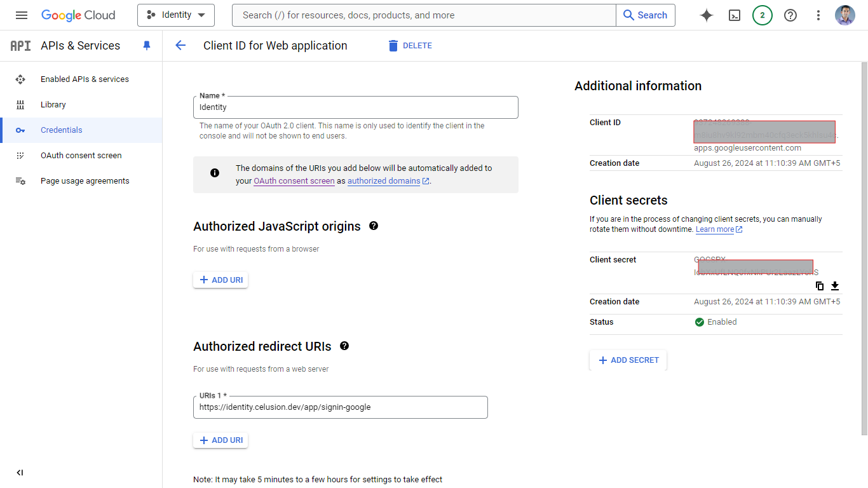Click the Credentials key icon
Image resolution: width=868 pixels, height=488 pixels.
20,130
